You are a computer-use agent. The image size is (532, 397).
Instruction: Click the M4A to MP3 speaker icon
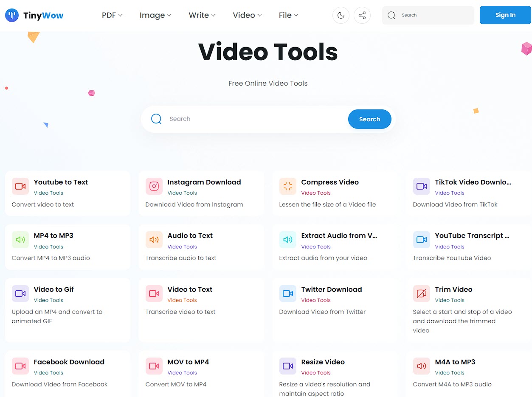tap(422, 366)
